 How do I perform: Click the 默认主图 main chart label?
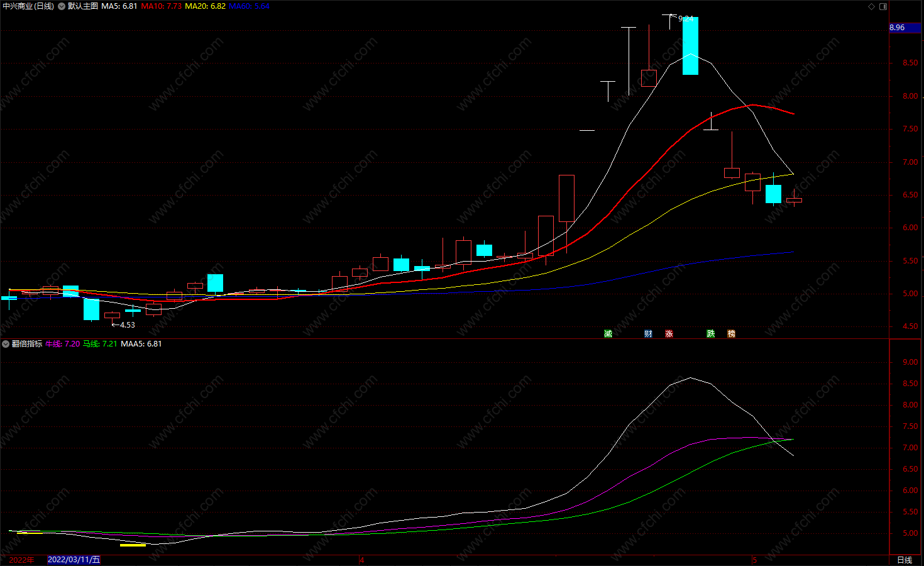[x=83, y=6]
